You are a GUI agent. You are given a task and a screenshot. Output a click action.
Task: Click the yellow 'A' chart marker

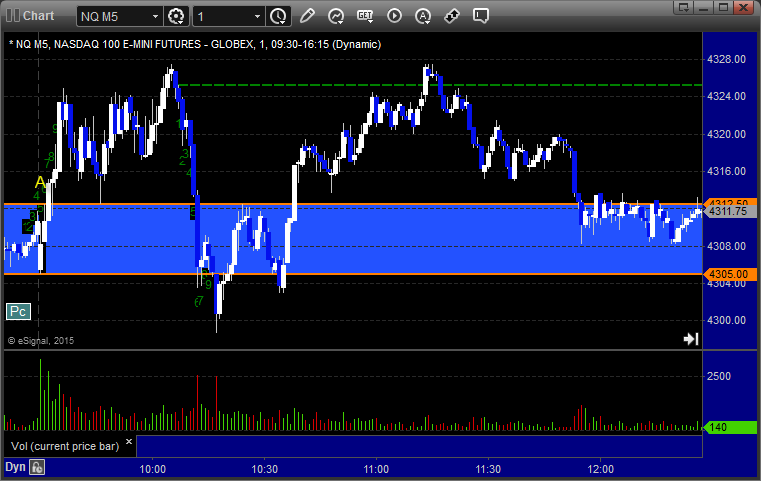click(40, 182)
